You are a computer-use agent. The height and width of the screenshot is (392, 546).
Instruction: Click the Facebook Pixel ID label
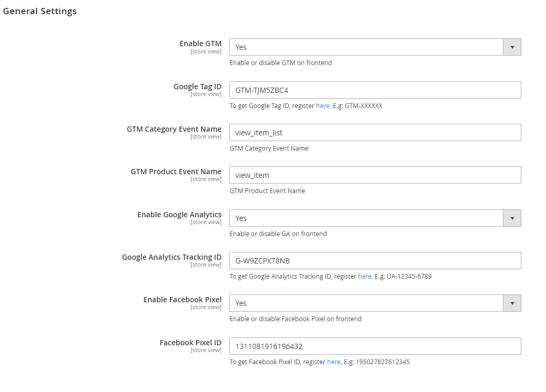pyautogui.click(x=191, y=343)
